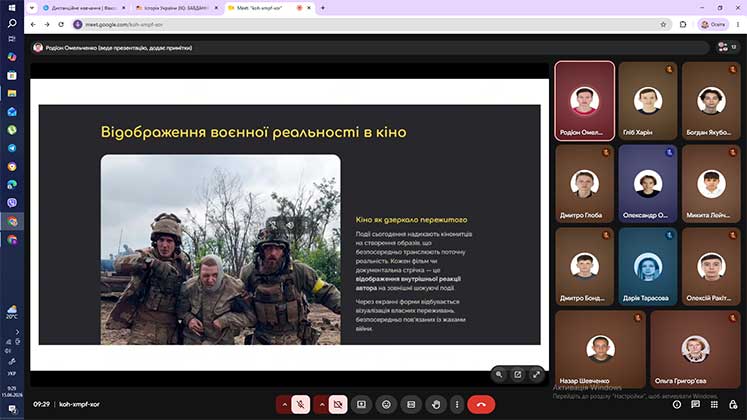Zoom the presentation with magnifier icon
Image resolution: width=747 pixels, height=420 pixels.
tap(499, 374)
